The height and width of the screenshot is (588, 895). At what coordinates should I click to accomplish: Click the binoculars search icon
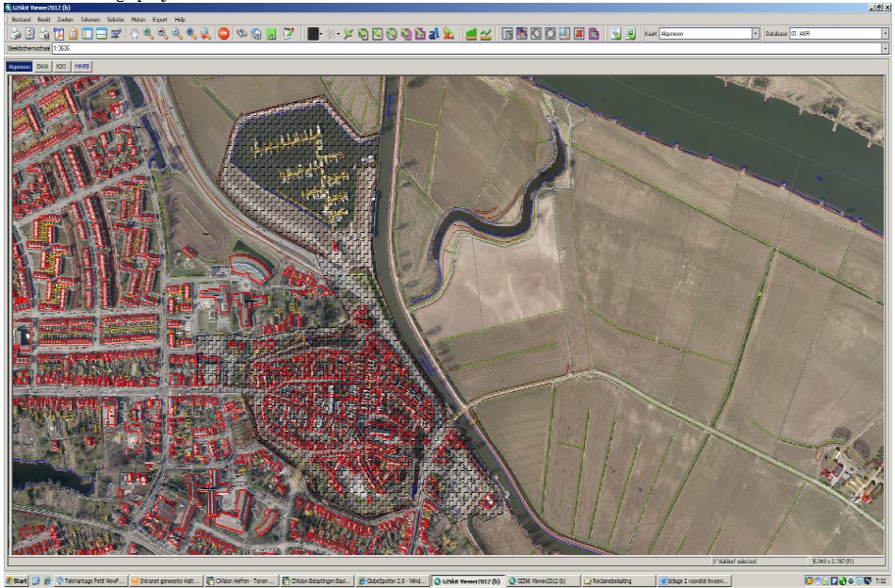(x=240, y=34)
